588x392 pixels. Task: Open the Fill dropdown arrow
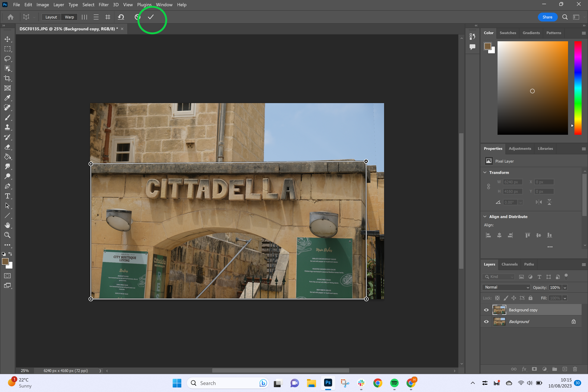coord(565,298)
